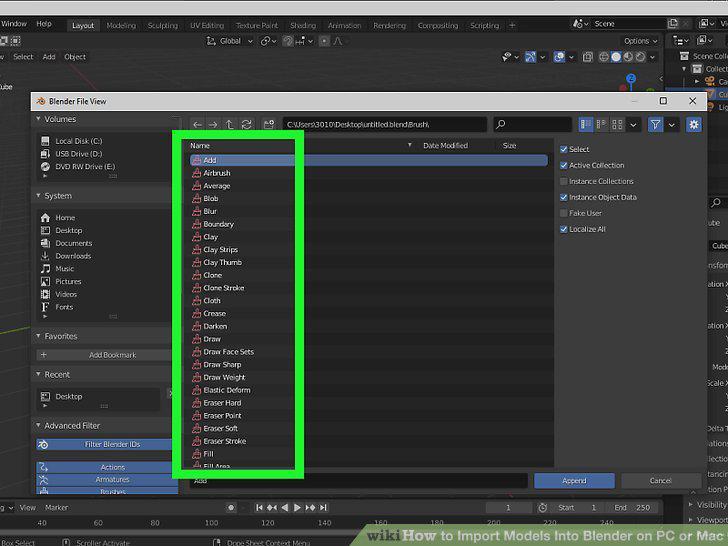Image resolution: width=728 pixels, height=546 pixels.
Task: Click the current frame number field
Action: pyautogui.click(x=508, y=508)
